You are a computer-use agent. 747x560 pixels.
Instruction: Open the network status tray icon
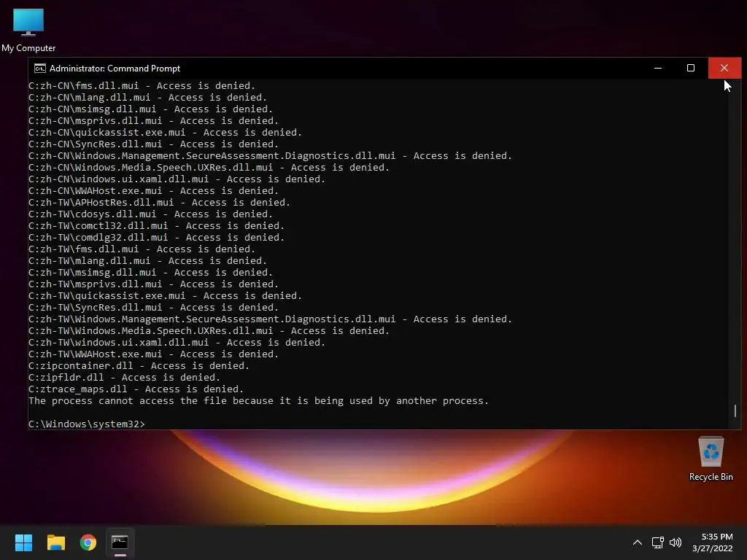(x=658, y=542)
